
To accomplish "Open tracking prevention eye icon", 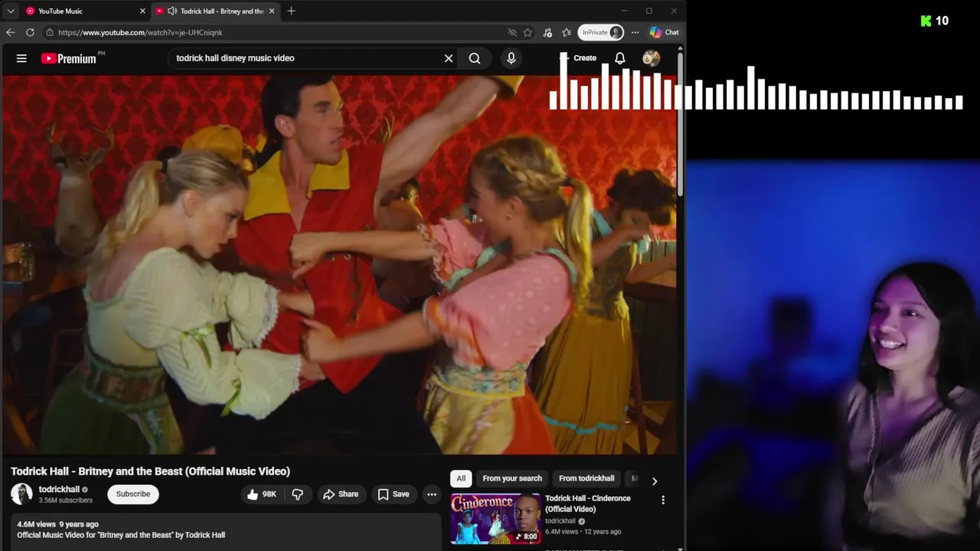I will point(512,32).
